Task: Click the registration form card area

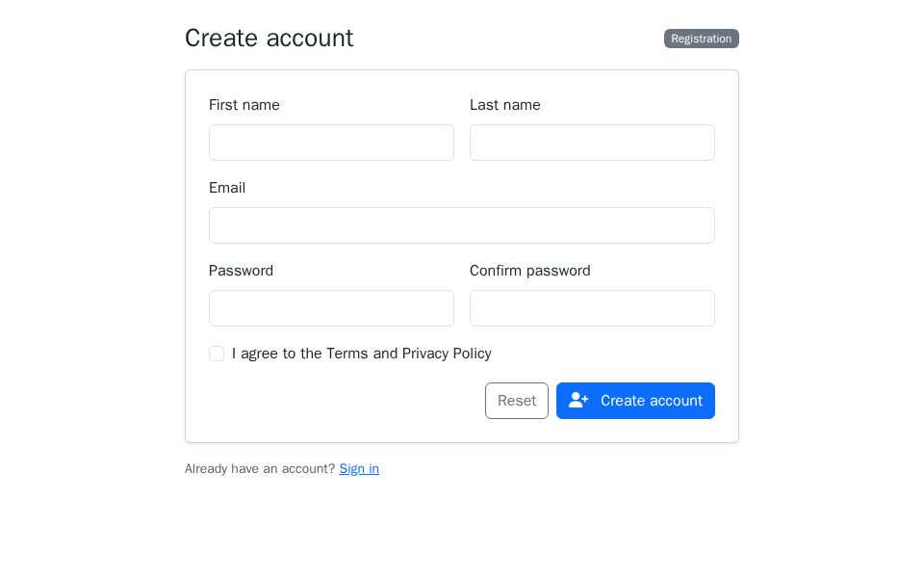Action: click(462, 255)
